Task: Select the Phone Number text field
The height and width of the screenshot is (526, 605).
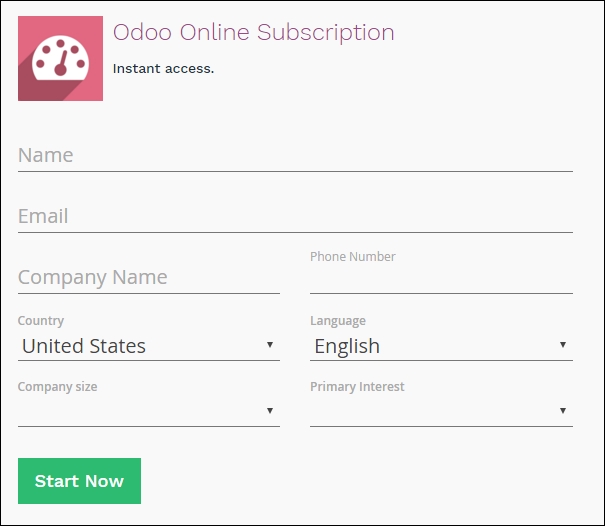Action: pos(441,280)
